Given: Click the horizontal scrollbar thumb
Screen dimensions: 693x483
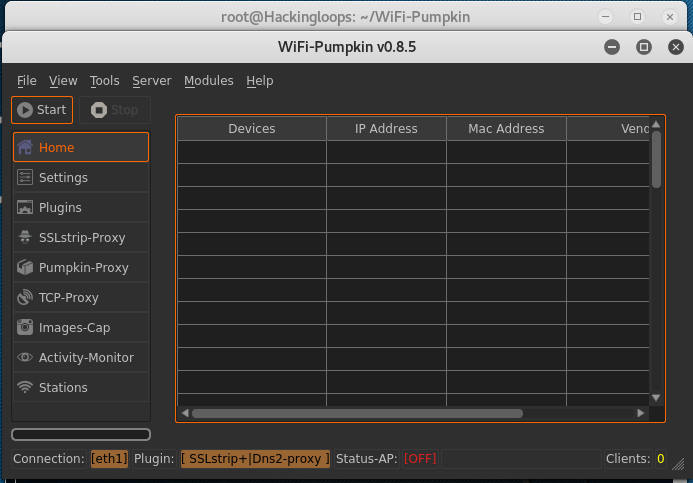Looking at the screenshot, I should tap(357, 413).
